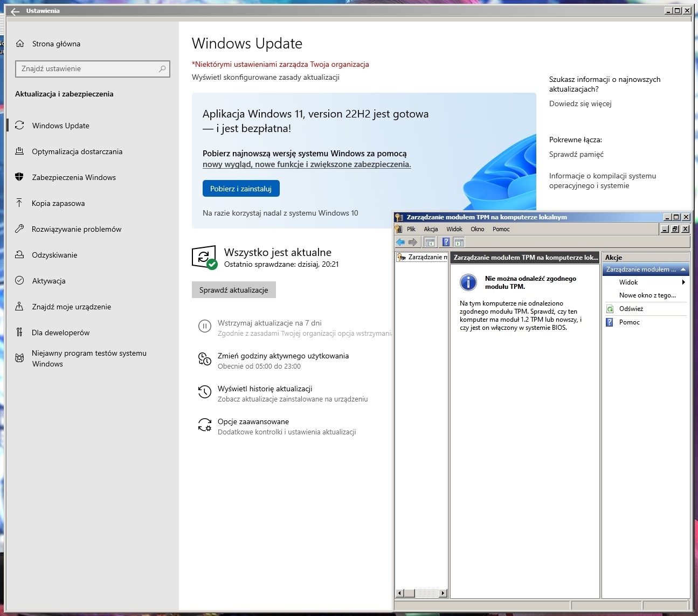Viewport: 698px width, 616px height.
Task: Click Pobierz i zainstaluj button
Action: (x=241, y=189)
